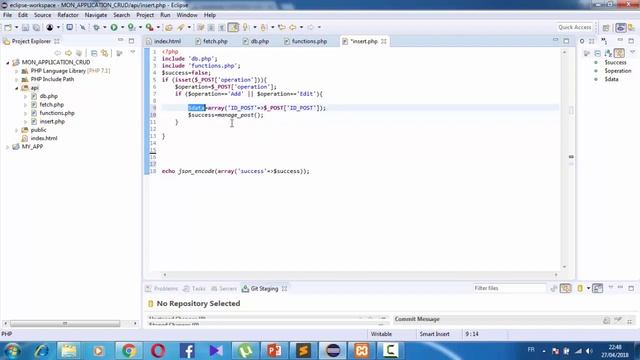
Task: Select db.php in Project Explorer
Action: point(49,96)
